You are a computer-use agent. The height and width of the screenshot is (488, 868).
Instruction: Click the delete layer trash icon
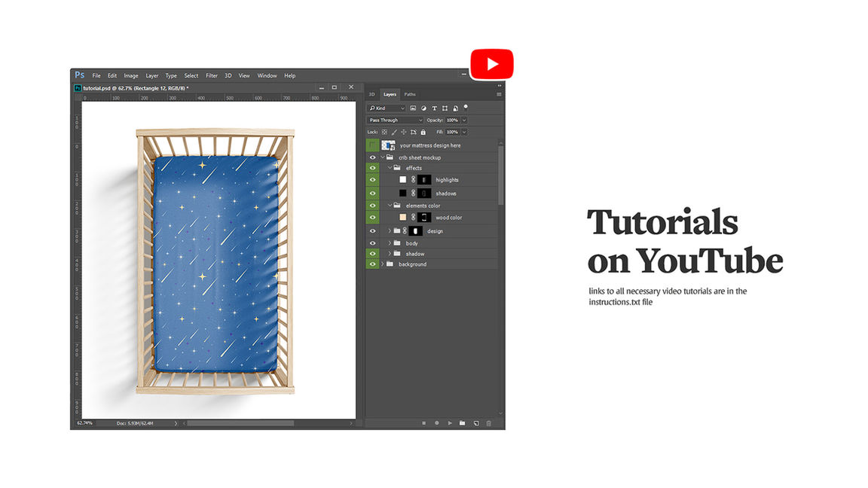(489, 423)
